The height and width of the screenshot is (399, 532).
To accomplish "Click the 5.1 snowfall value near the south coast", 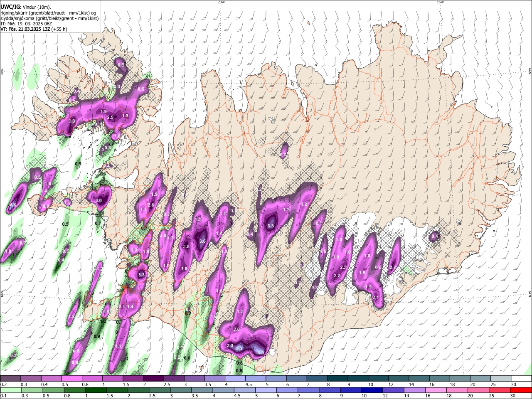I will click(x=239, y=348).
